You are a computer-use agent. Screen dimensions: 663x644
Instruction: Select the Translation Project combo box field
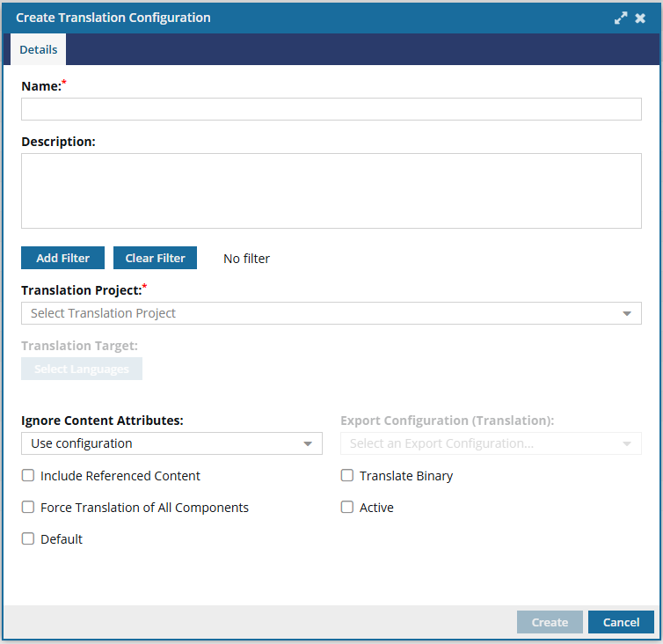(x=331, y=313)
